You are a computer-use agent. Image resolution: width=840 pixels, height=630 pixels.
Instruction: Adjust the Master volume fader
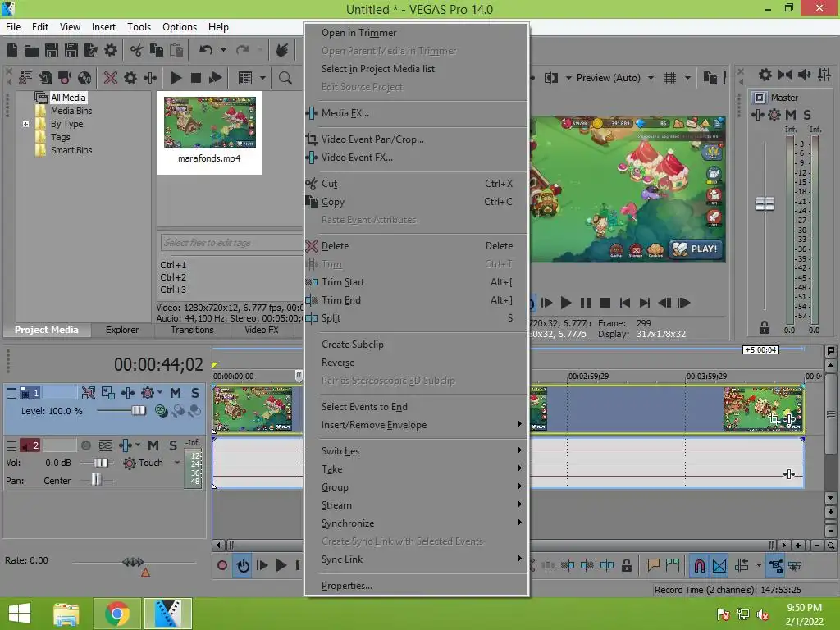click(765, 203)
